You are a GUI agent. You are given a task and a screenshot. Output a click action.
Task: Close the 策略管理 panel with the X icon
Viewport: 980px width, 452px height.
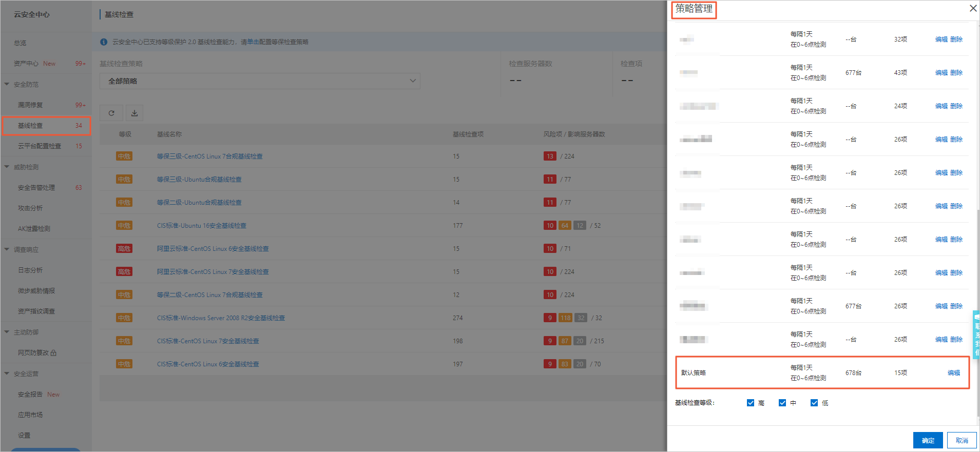point(973,8)
